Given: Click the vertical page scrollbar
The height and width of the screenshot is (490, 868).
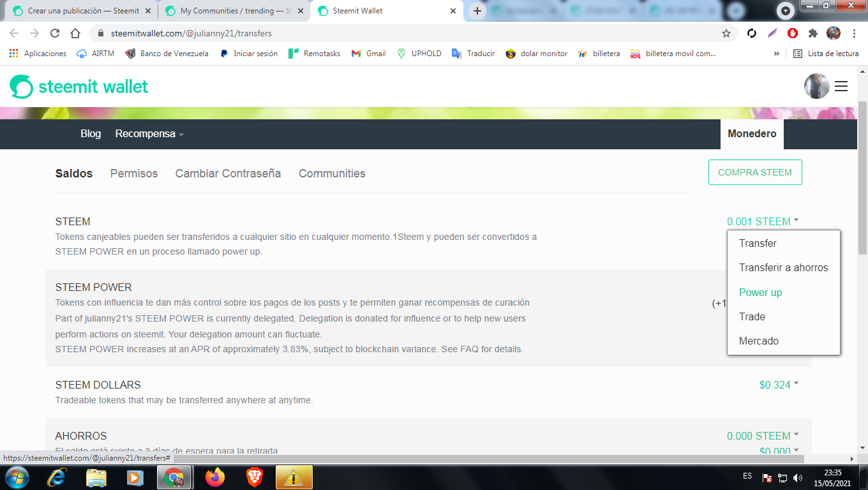Looking at the screenshot, I should (862, 179).
